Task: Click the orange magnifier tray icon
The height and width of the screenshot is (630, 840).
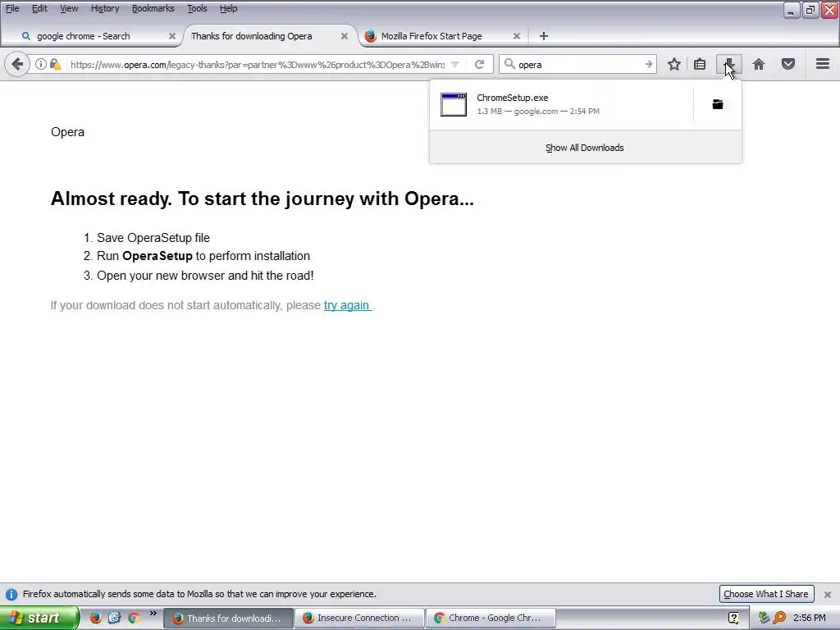Action: pos(779,618)
